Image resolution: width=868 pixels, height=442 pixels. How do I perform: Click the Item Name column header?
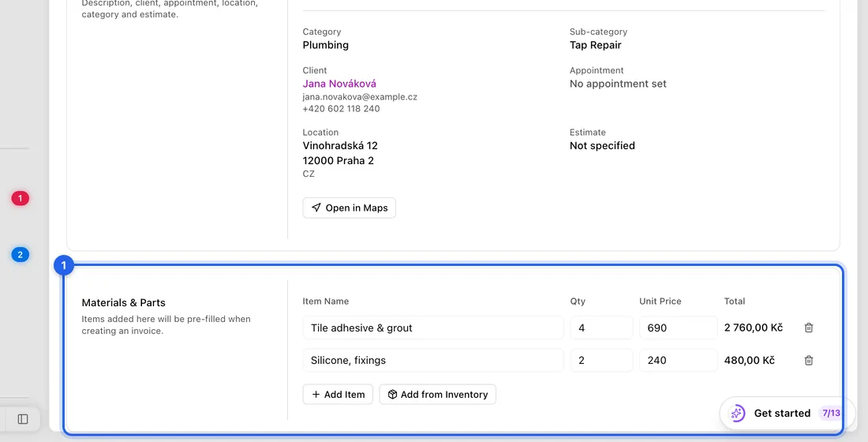point(325,302)
